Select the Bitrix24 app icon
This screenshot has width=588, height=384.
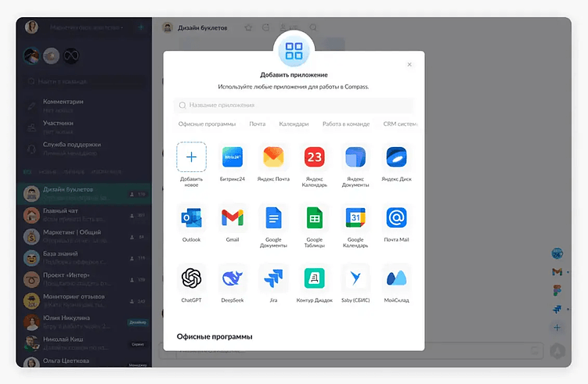click(x=233, y=157)
